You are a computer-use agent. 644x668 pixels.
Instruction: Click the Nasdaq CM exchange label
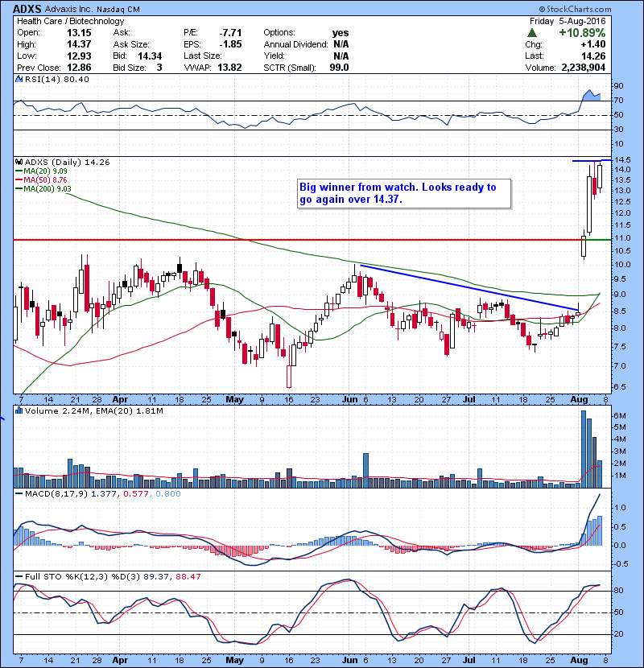(118, 9)
